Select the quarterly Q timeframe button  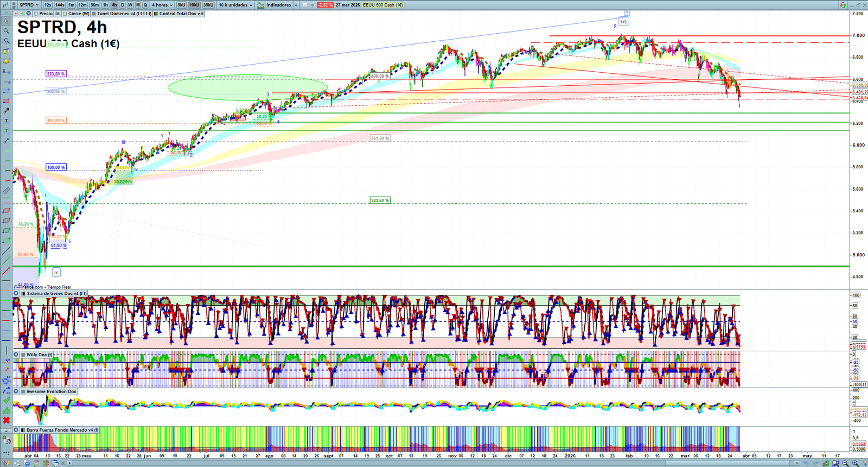pos(145,5)
